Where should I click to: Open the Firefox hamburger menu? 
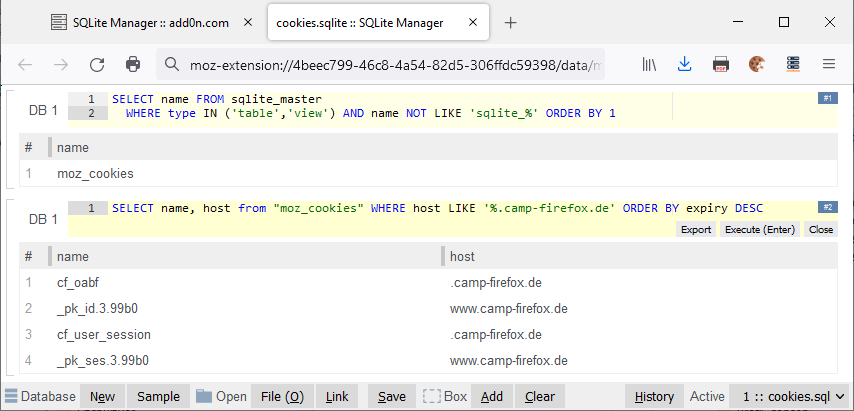tap(829, 64)
